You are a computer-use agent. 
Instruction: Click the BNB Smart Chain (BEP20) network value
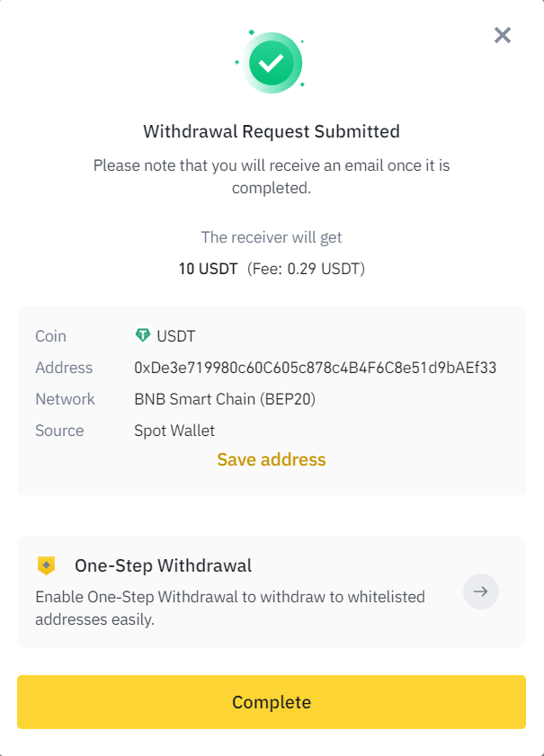coord(225,399)
